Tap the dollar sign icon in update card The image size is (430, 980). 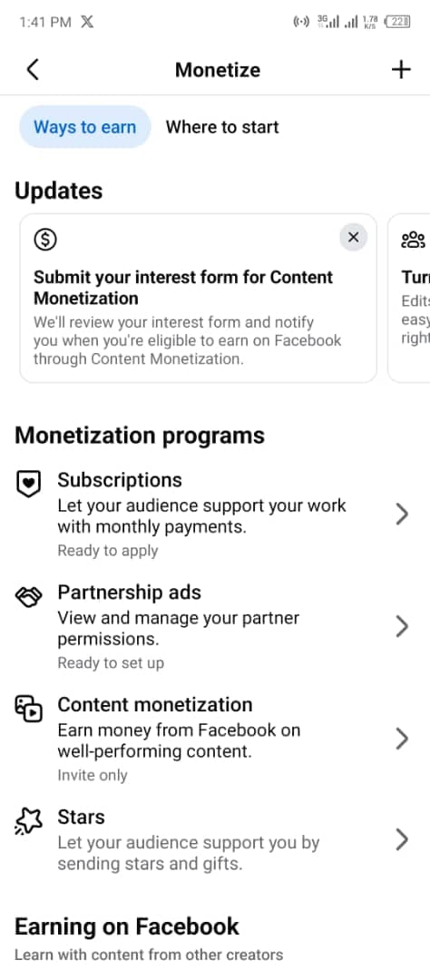45,238
